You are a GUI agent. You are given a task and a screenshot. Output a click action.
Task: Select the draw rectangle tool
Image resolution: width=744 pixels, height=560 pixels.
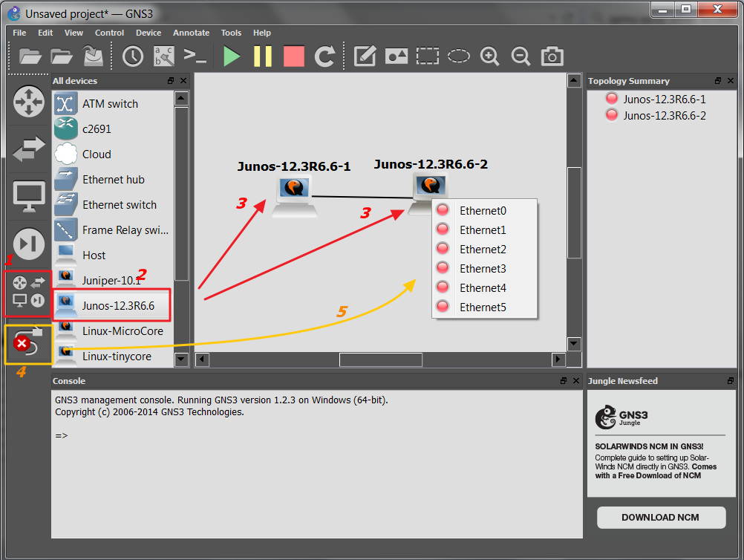428,56
